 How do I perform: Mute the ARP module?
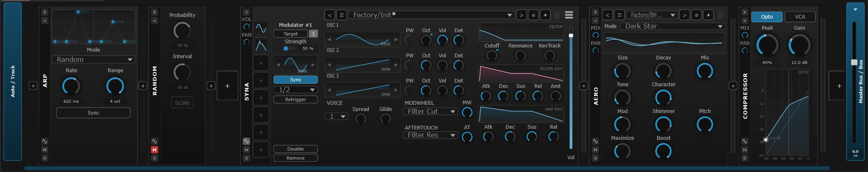(x=45, y=150)
